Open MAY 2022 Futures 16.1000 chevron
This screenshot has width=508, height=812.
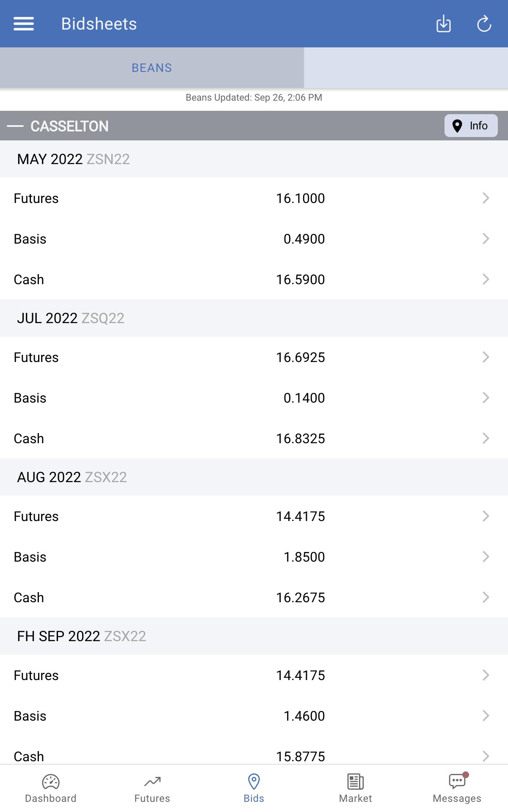[486, 198]
